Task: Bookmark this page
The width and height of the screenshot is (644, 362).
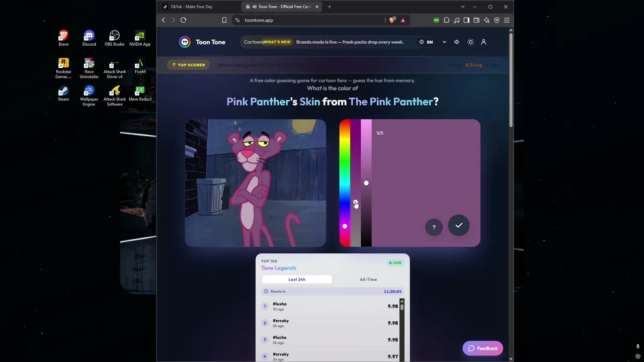Action: tap(224, 20)
